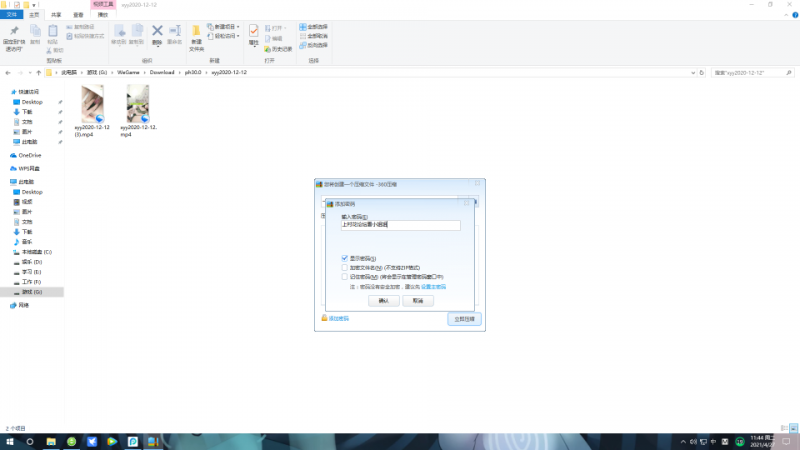The image size is (800, 450).
Task: Click the set master password link
Action: point(433,286)
